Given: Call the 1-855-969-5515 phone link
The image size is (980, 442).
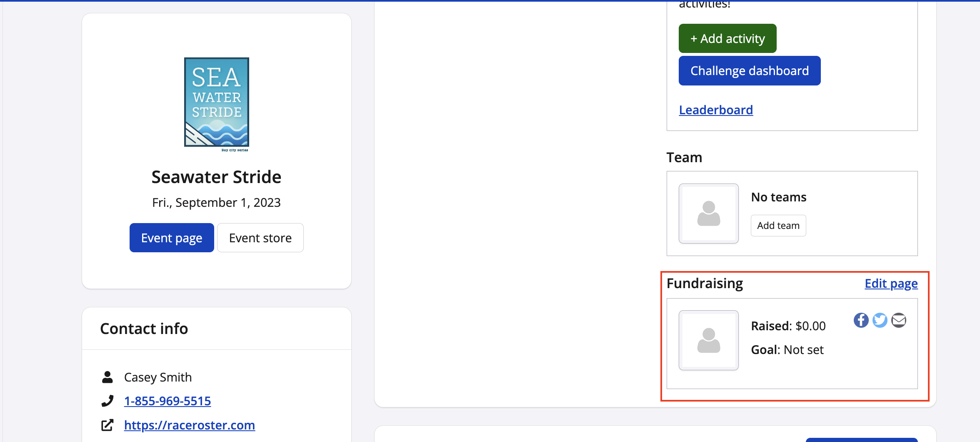Looking at the screenshot, I should pyautogui.click(x=167, y=401).
